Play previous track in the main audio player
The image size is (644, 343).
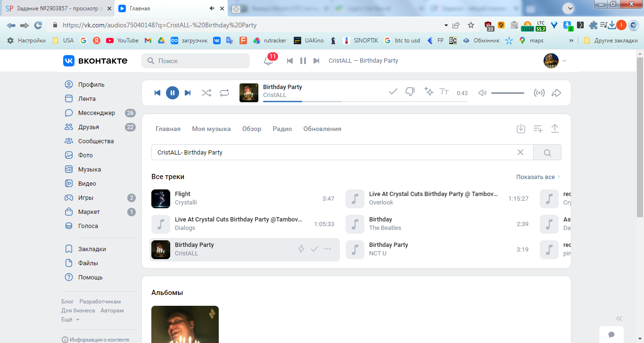(157, 93)
